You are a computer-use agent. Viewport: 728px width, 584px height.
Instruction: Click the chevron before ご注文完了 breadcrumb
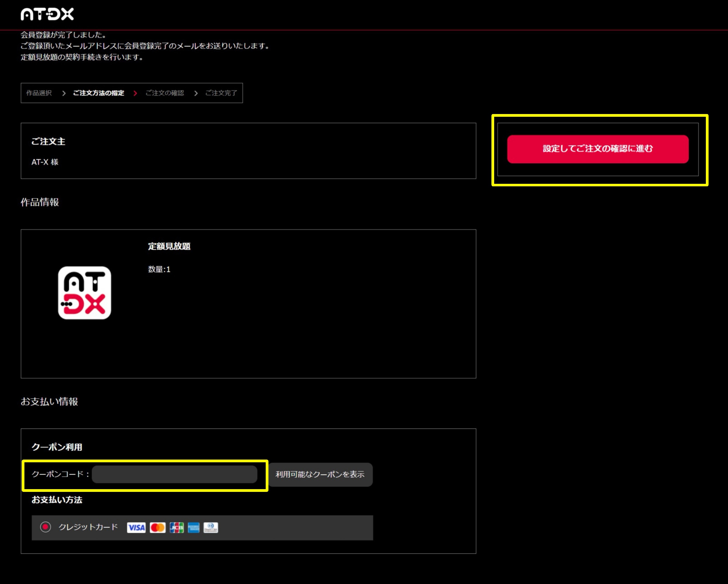point(195,93)
